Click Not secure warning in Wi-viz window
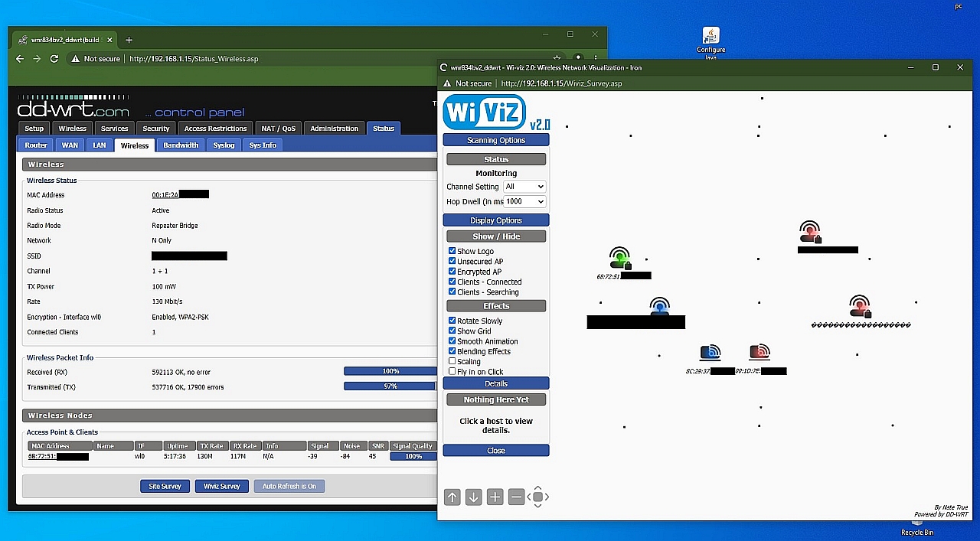This screenshot has height=541, width=980. click(x=467, y=83)
